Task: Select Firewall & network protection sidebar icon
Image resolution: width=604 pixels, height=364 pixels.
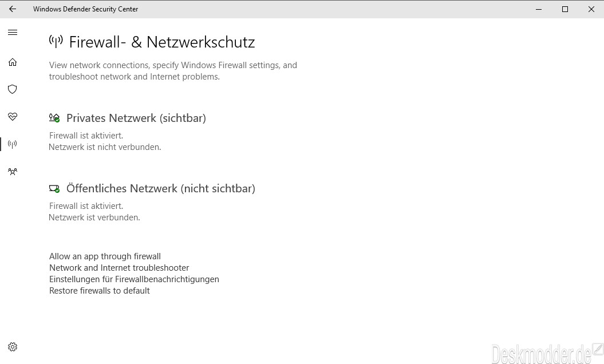Action: [13, 144]
